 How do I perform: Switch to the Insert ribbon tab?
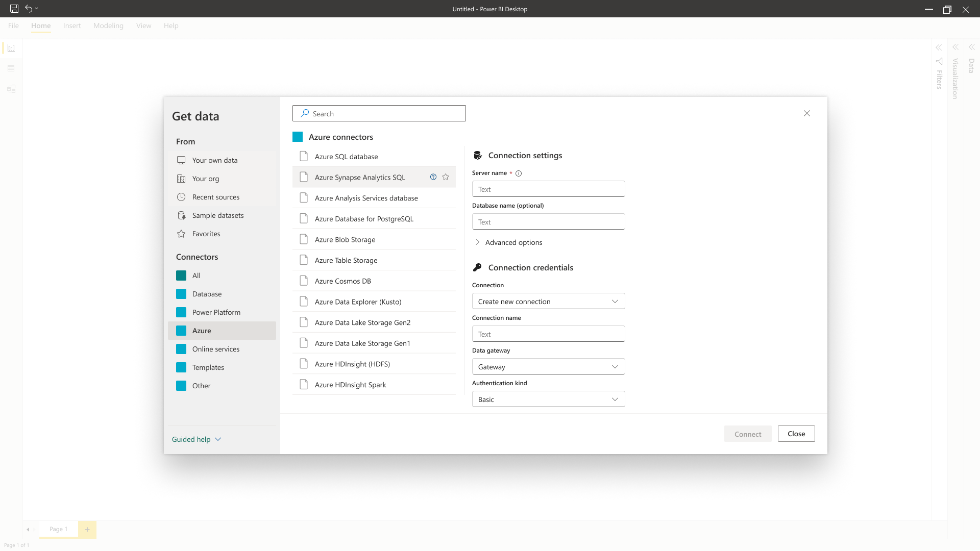[x=72, y=26]
